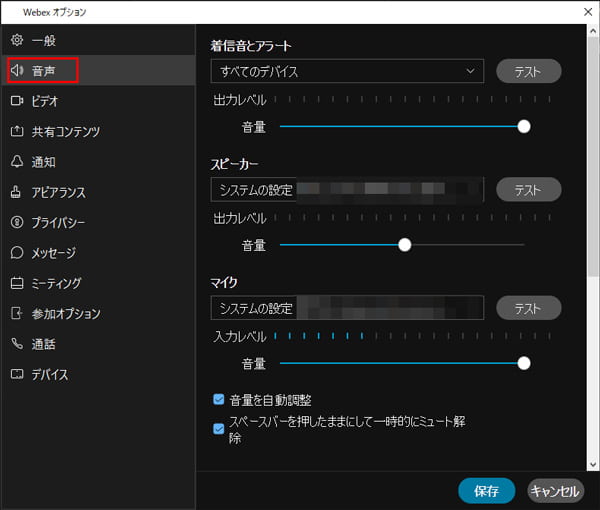
Task: Click the キャンセル button
Action: [555, 490]
